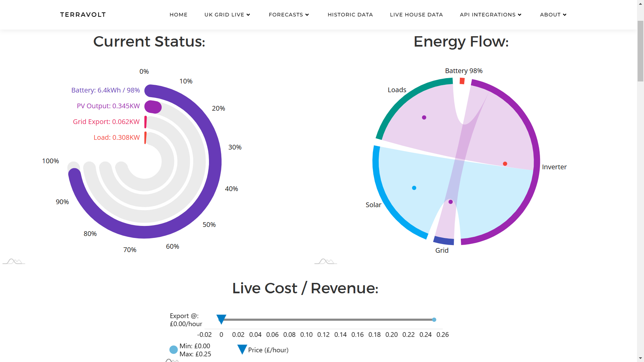644x362 pixels.
Task: Click the TERRAVOLT site logo
Action: pyautogui.click(x=83, y=15)
